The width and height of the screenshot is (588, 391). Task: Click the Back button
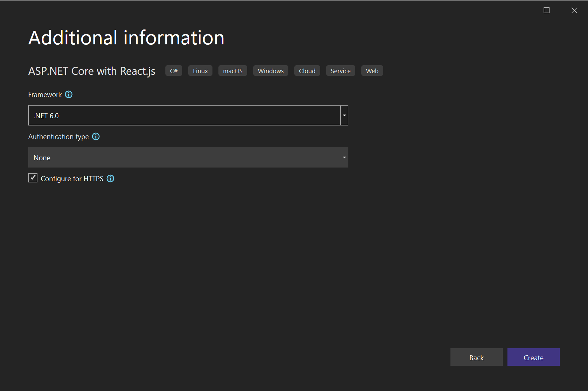point(476,357)
